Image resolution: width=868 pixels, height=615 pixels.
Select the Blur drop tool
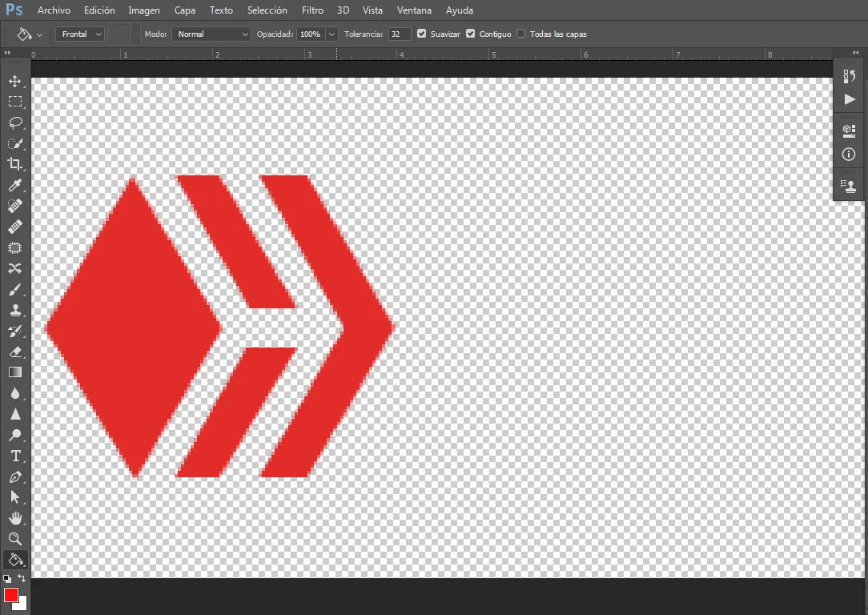(15, 393)
